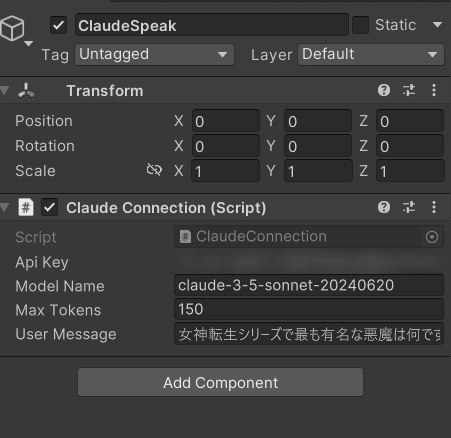Image resolution: width=451 pixels, height=438 pixels.
Task: Toggle the Scale constrained proportions link icon
Action: 154,170
